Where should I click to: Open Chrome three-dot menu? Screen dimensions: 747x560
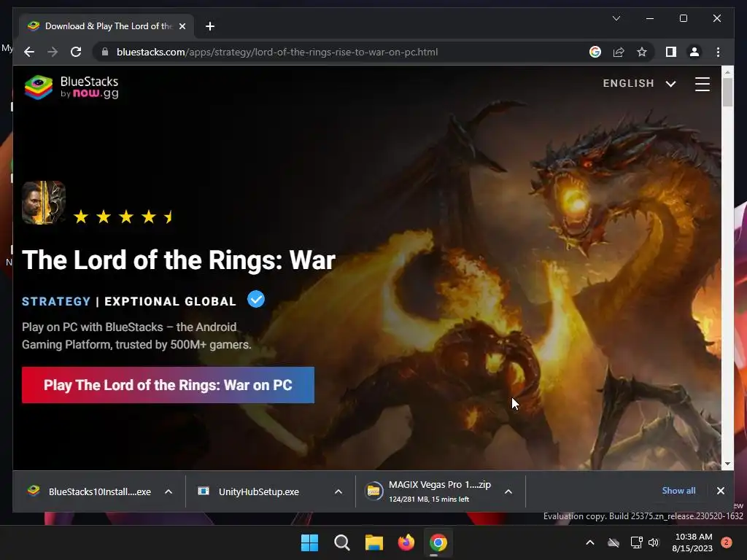tap(718, 52)
